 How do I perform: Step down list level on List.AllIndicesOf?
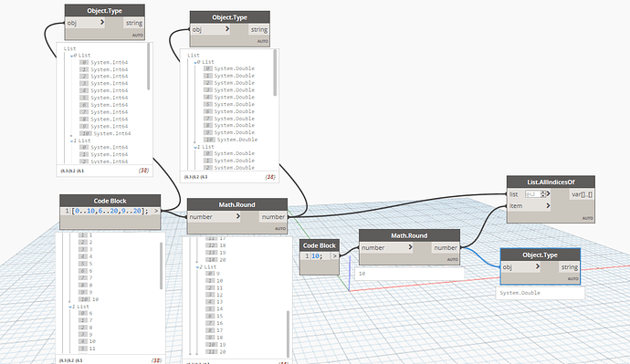[x=543, y=196]
